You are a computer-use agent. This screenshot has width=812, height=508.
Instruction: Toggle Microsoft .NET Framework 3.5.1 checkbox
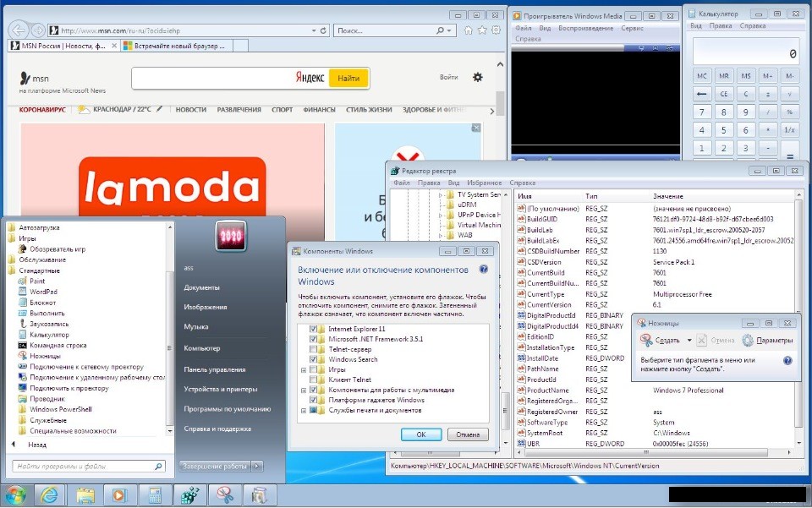(x=313, y=339)
